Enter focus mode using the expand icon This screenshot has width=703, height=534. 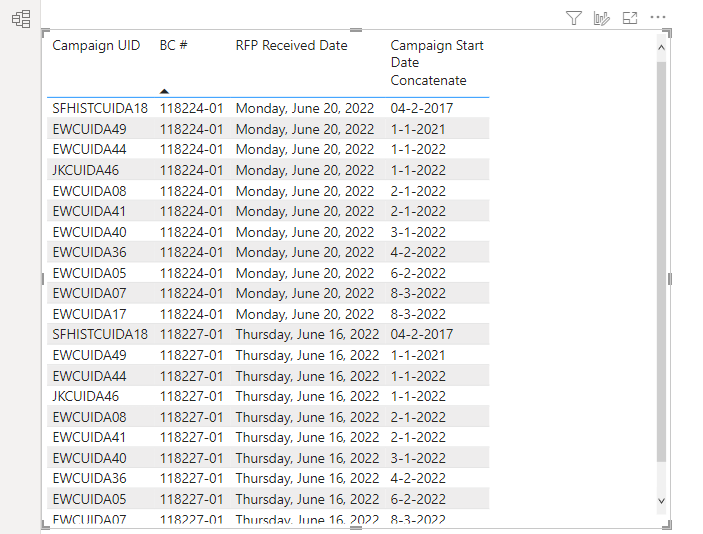629,18
